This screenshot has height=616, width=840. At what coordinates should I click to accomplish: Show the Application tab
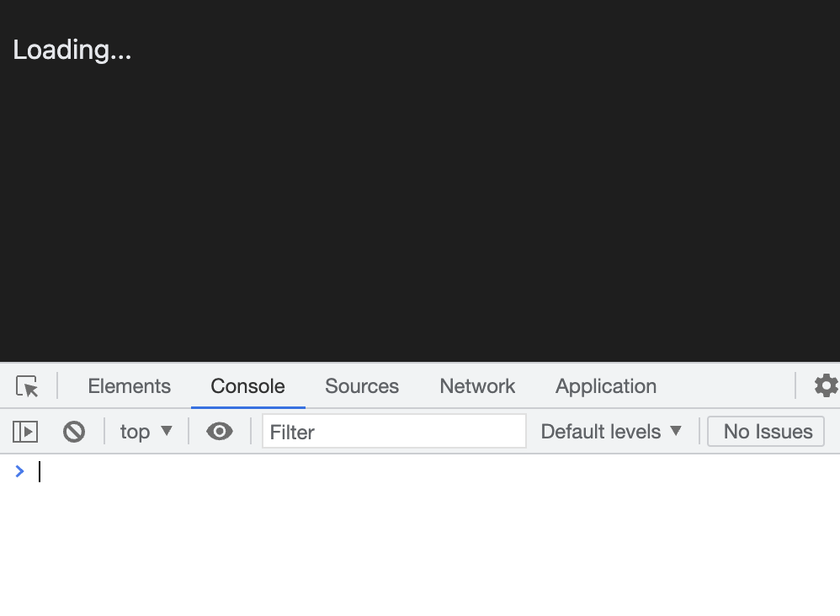606,386
